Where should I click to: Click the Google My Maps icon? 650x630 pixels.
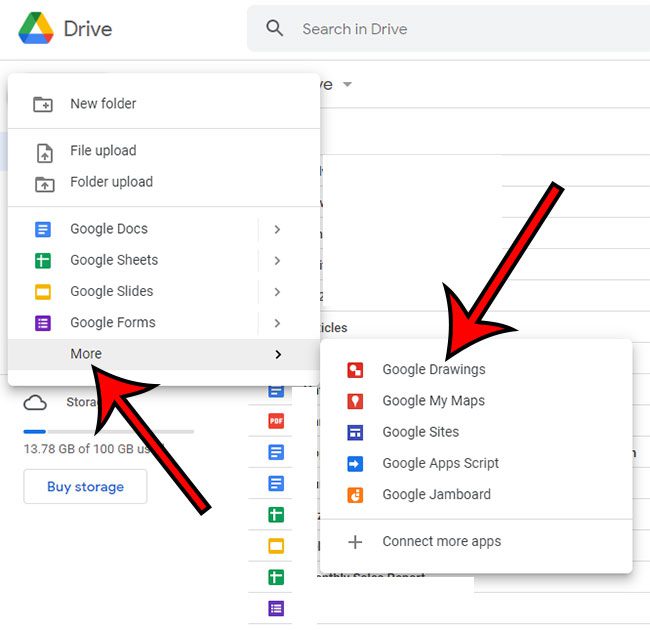(x=355, y=401)
